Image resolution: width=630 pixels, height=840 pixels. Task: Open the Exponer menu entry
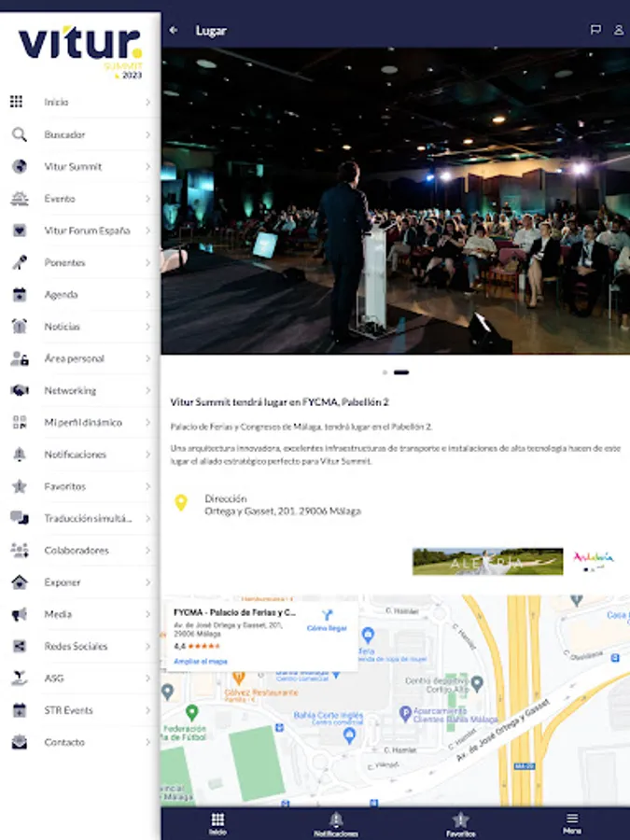click(80, 582)
